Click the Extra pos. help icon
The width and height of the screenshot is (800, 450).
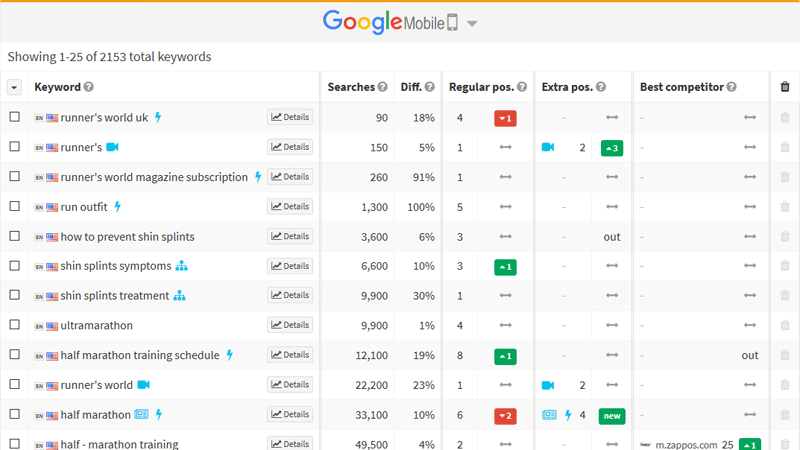pyautogui.click(x=601, y=87)
